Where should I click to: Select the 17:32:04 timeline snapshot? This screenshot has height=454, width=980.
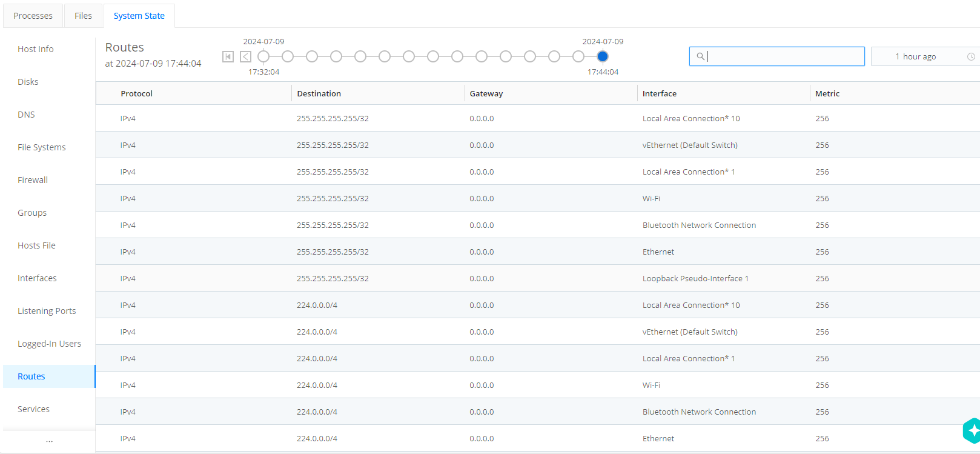coord(263,56)
